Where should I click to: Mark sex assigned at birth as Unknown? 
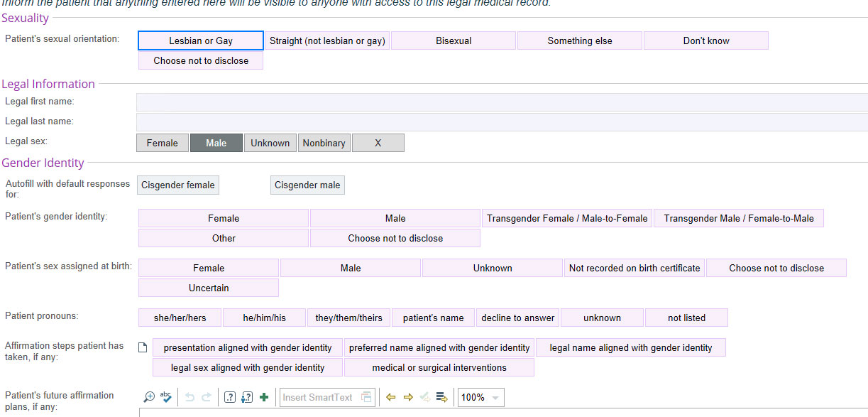(x=493, y=268)
